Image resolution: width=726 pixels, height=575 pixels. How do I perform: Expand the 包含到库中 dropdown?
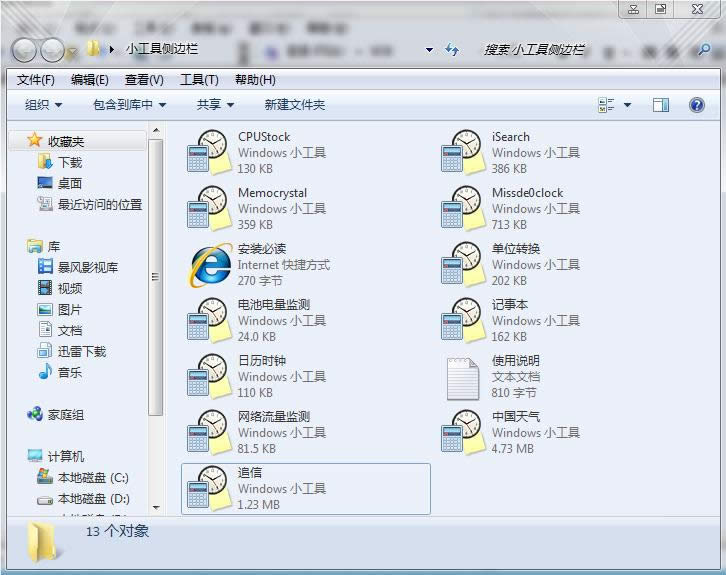[x=129, y=105]
